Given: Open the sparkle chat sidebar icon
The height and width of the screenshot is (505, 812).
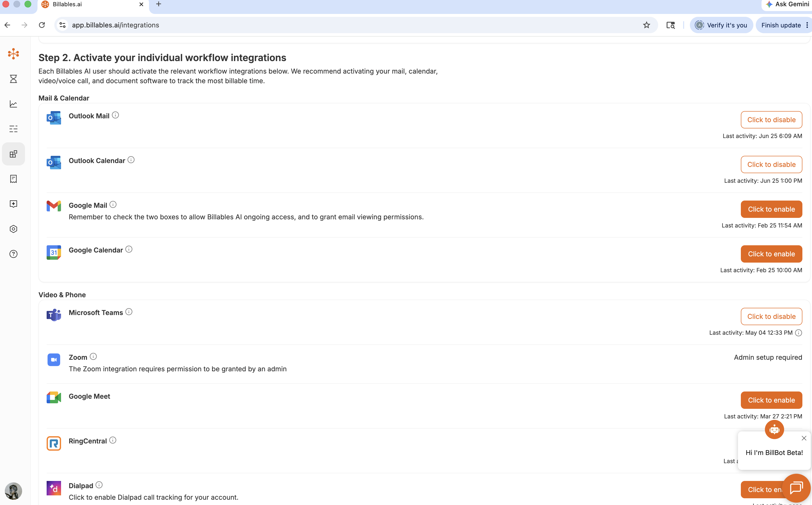Looking at the screenshot, I should coord(13,204).
